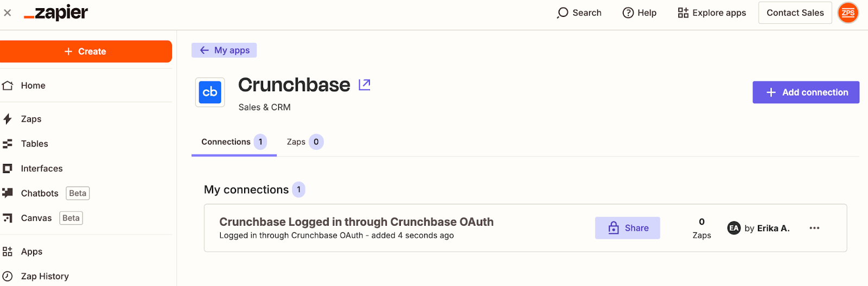Select the Connections tab

234,142
